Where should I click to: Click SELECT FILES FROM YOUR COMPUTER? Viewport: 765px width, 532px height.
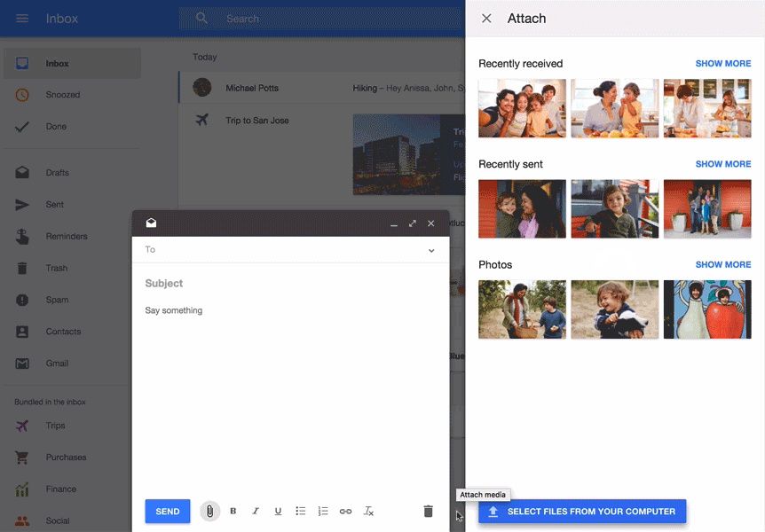pyautogui.click(x=581, y=511)
